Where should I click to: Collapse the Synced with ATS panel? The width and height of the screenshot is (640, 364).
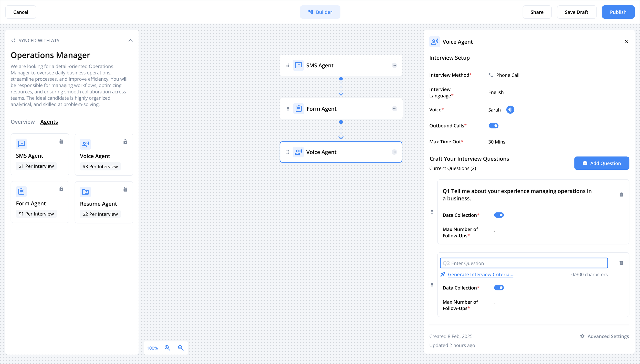(131, 40)
